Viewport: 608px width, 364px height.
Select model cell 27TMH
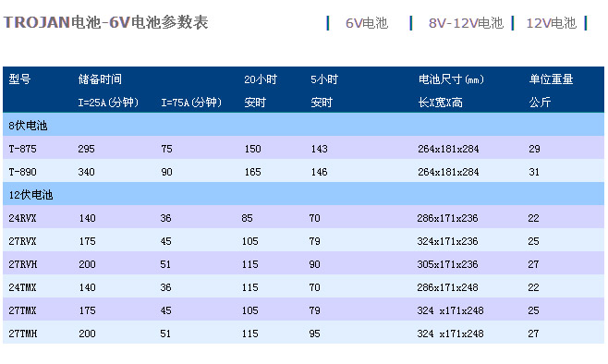click(x=23, y=334)
